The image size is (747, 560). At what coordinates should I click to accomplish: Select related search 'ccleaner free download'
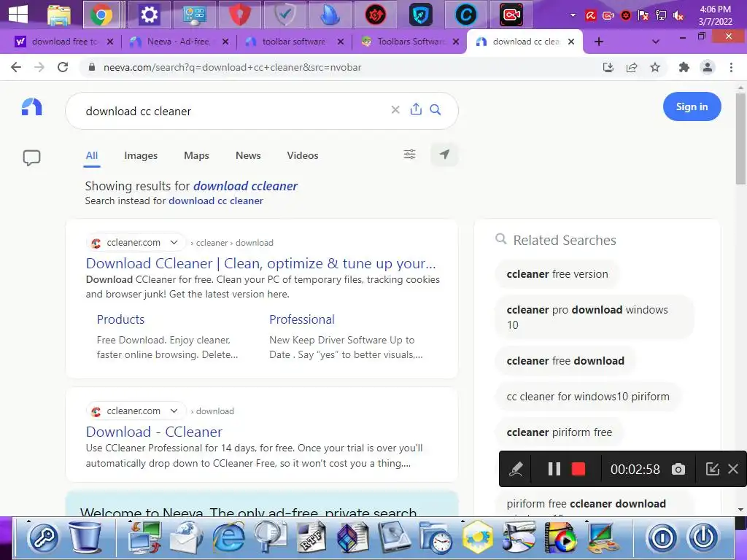point(565,361)
